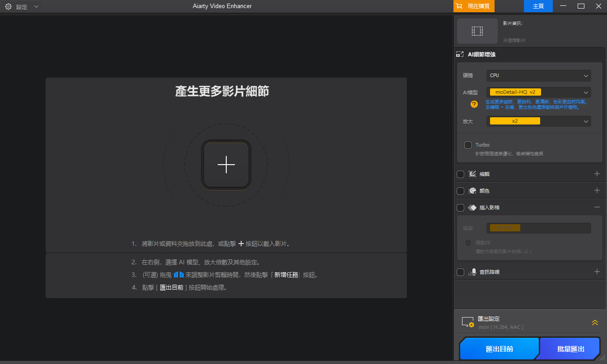607x364 pixels.
Task: Click the shopping cart icon
Action: pyautogui.click(x=459, y=6)
